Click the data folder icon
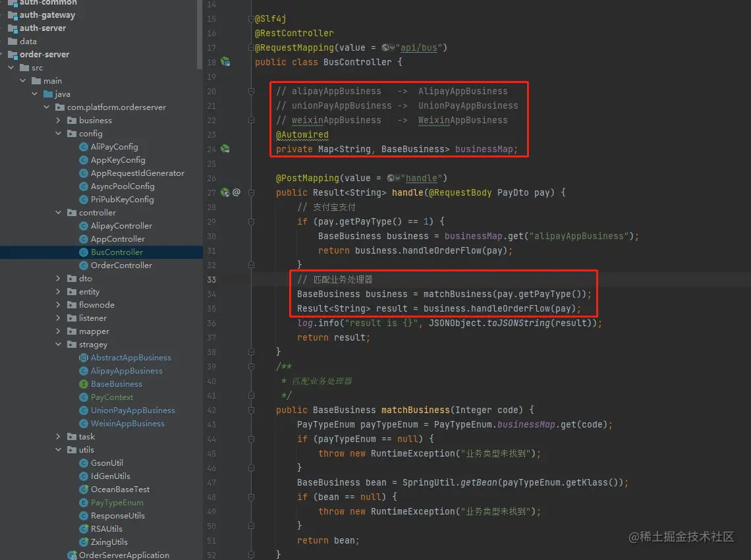This screenshot has height=560, width=751. coord(13,42)
